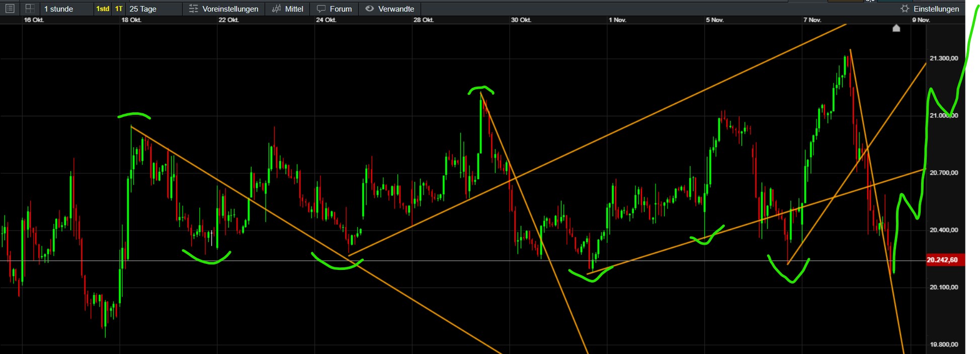The height and width of the screenshot is (354, 980).
Task: Open the Voreinstellungen presets menu
Action: [230, 9]
